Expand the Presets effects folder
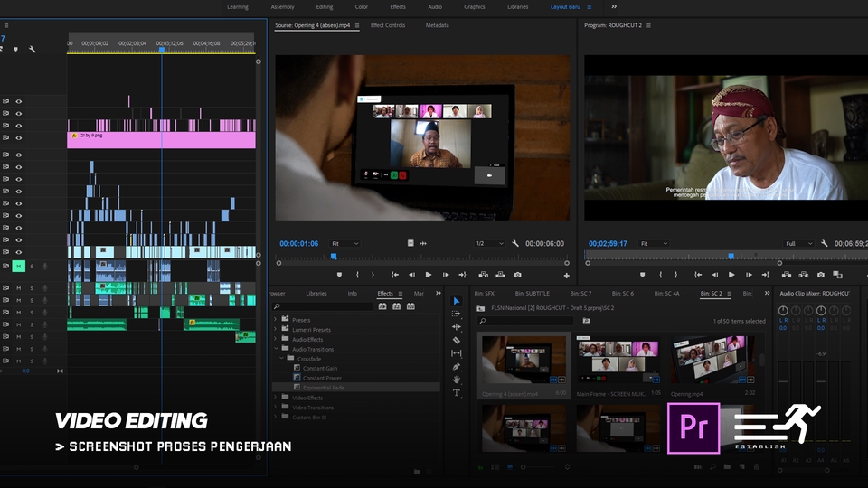 [275, 319]
